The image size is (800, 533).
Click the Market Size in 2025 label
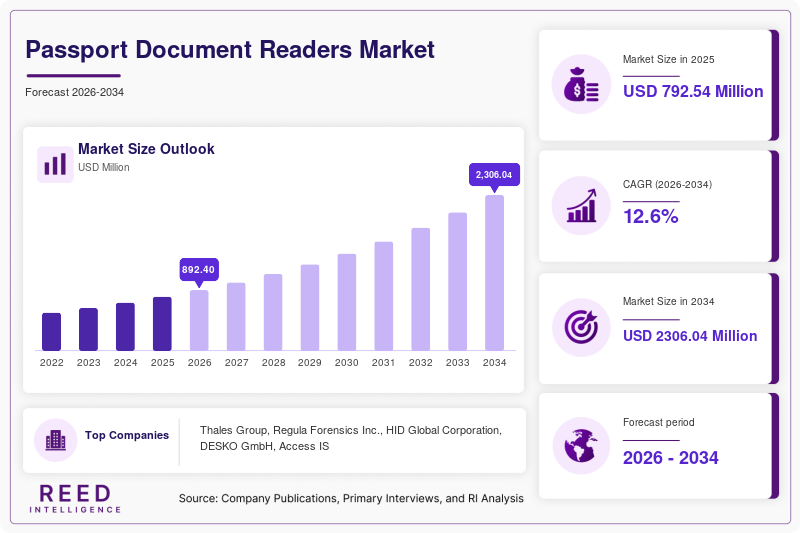(x=668, y=60)
